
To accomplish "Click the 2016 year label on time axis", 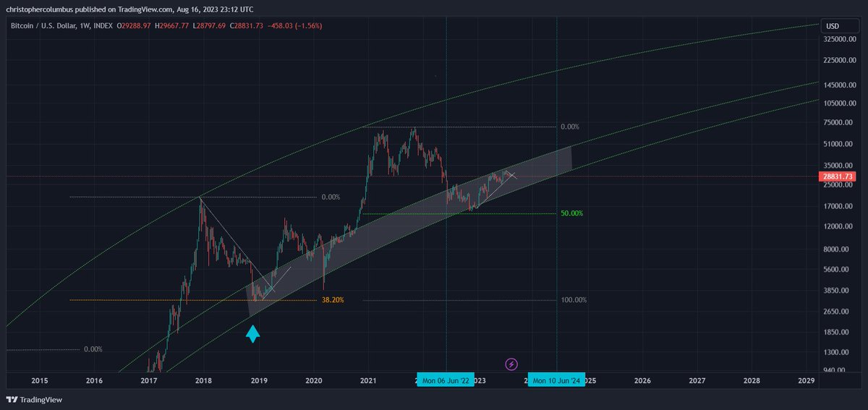I will pyautogui.click(x=94, y=380).
